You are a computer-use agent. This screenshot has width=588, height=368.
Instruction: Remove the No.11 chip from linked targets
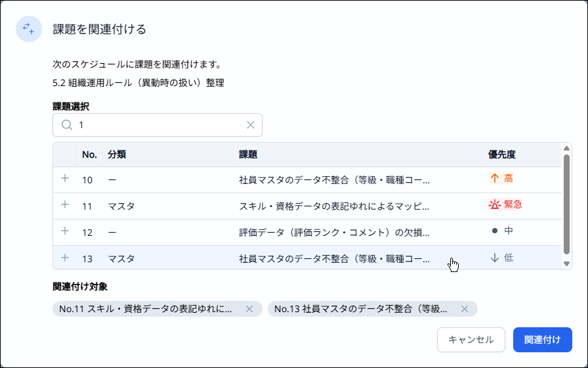(249, 309)
